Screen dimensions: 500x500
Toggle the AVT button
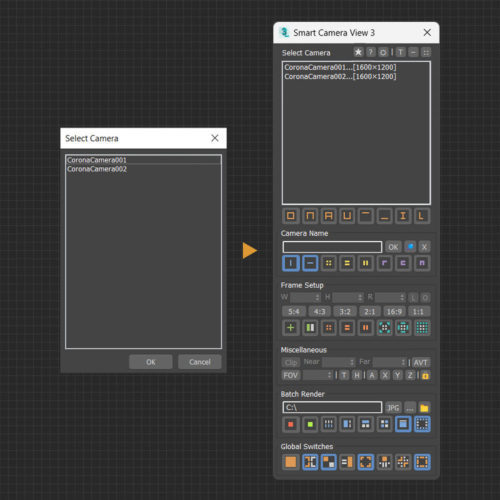[x=421, y=362]
